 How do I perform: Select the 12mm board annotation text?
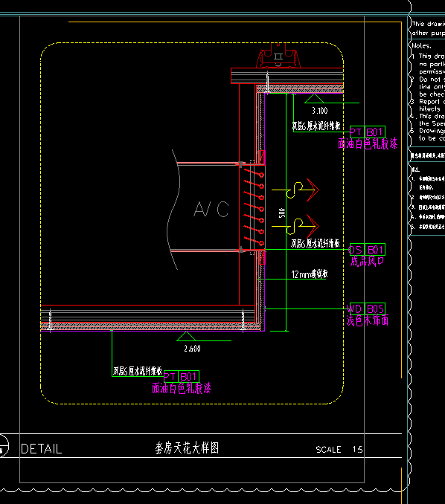pyautogui.click(x=310, y=274)
